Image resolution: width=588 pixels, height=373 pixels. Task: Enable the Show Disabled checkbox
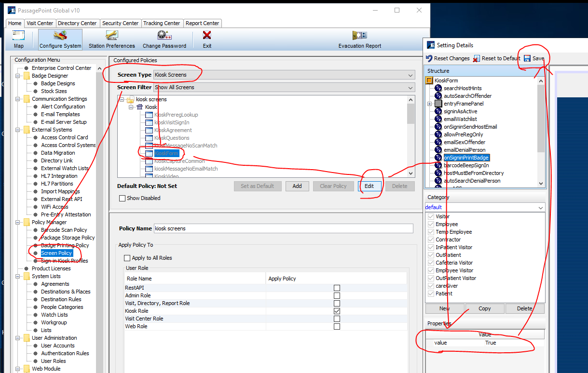pos(123,198)
